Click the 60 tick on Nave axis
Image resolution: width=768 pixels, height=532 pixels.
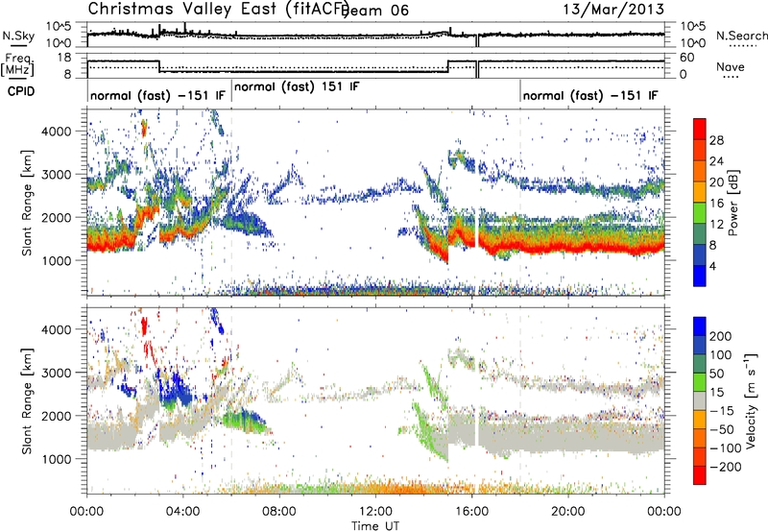tap(687, 58)
